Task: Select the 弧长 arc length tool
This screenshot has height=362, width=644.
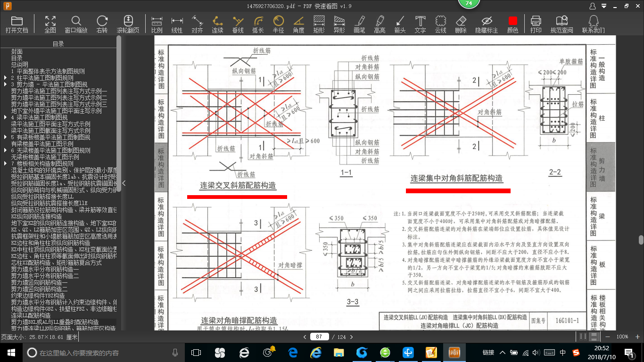Action: [x=258, y=24]
